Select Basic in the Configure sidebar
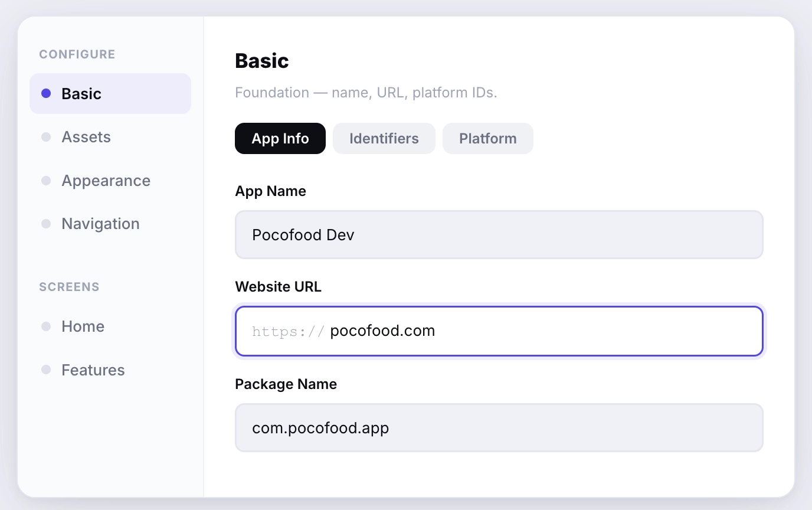 point(110,93)
